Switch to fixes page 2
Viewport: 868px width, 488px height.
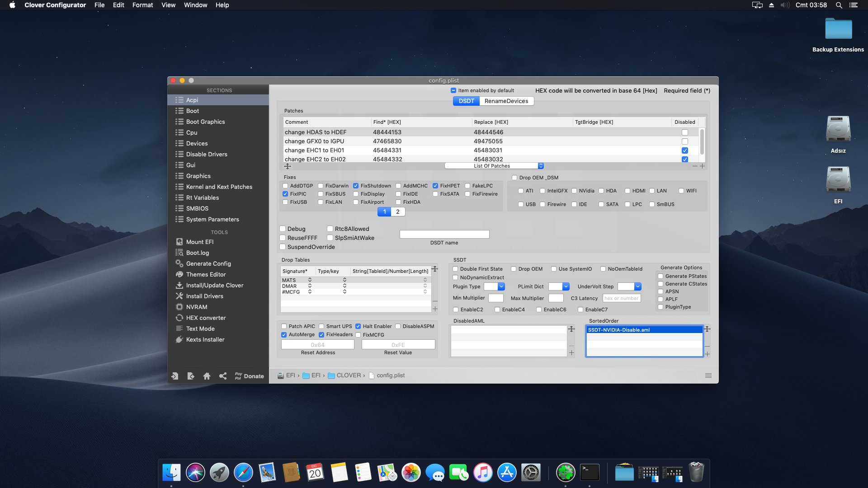coord(398,211)
